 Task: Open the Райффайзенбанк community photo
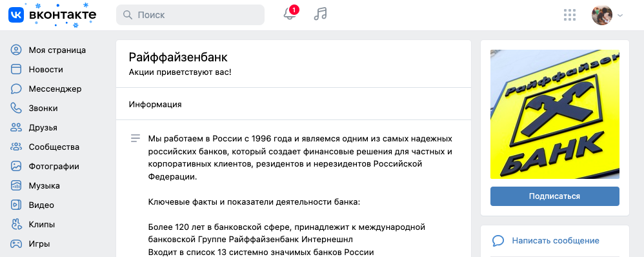[x=554, y=114]
